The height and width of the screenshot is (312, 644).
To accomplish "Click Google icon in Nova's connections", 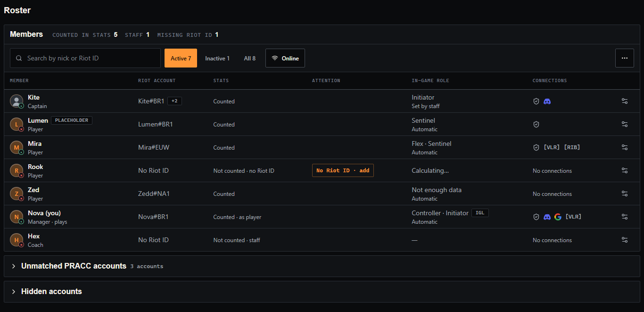I will (x=558, y=217).
